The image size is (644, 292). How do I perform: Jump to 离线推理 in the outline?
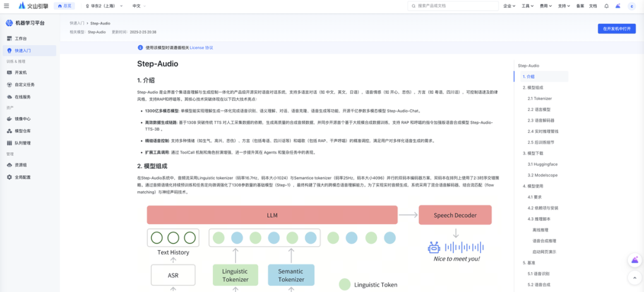point(540,230)
